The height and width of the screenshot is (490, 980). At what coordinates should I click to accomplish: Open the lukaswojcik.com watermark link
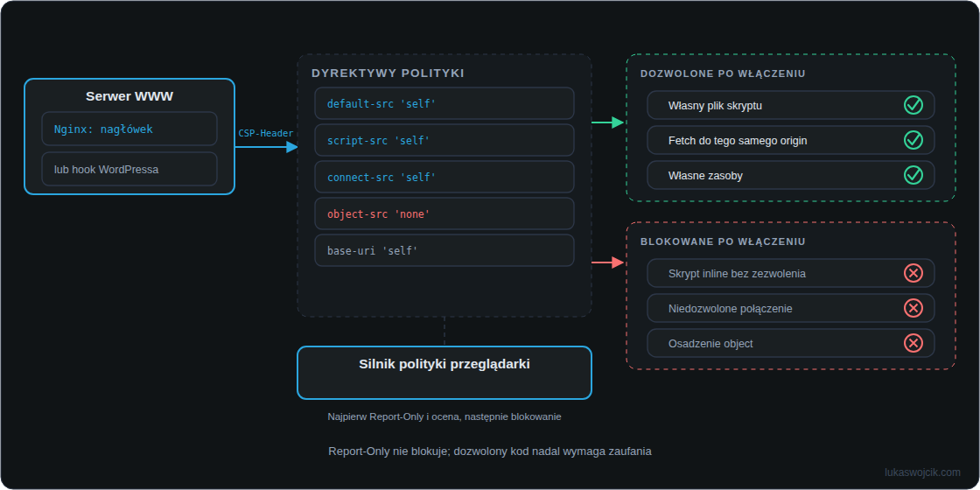[922, 472]
